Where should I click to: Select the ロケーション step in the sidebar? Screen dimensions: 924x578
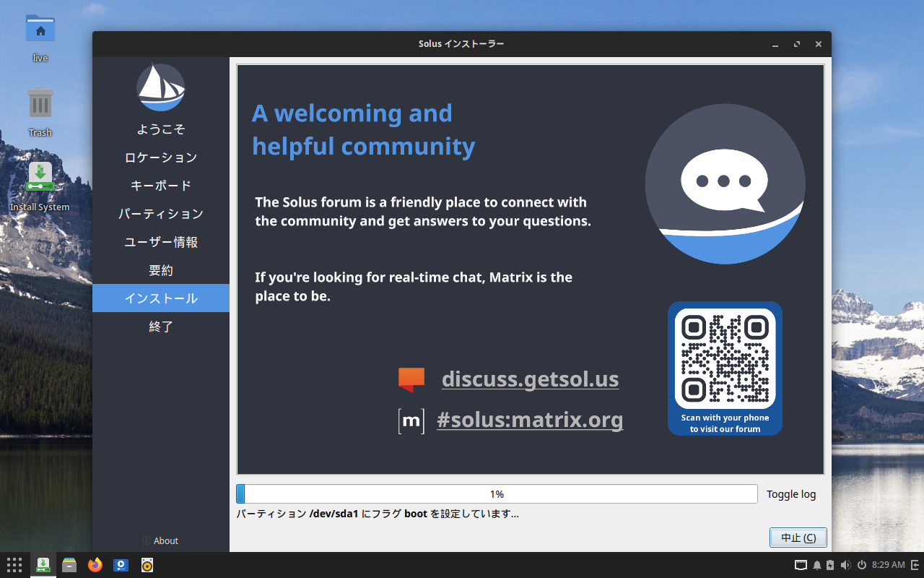[x=161, y=158]
